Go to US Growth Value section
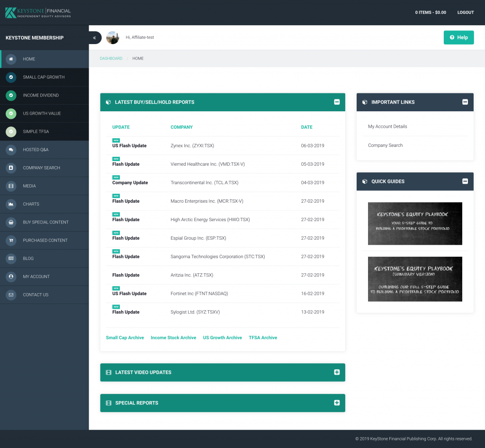The image size is (485, 448). point(45,114)
